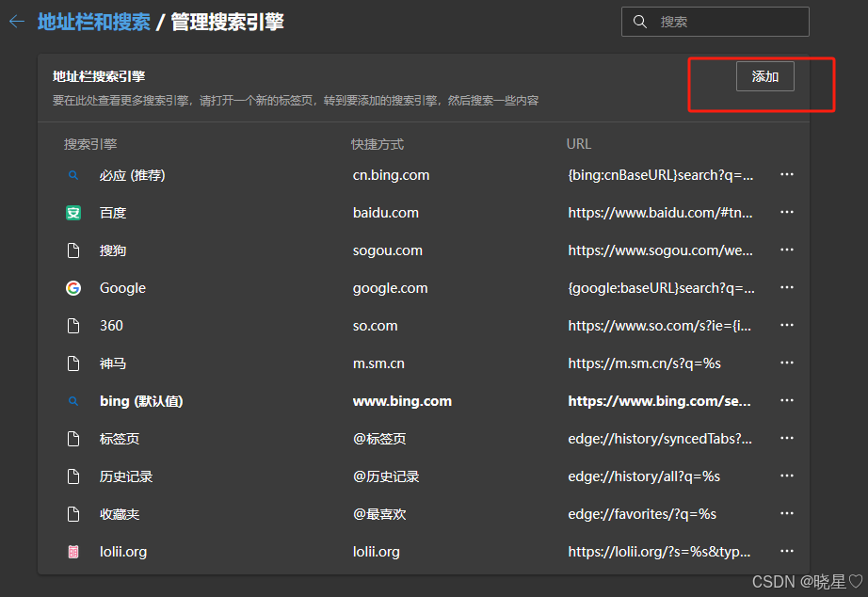Screen dimensions: 868x597
Task: Click the {google:baseURL}search URL text
Action: point(662,288)
